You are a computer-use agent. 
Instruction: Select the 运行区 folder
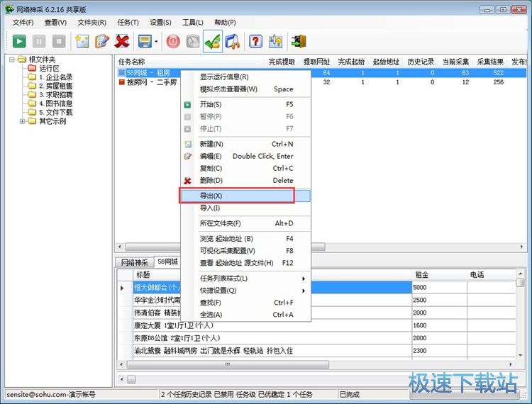point(49,69)
